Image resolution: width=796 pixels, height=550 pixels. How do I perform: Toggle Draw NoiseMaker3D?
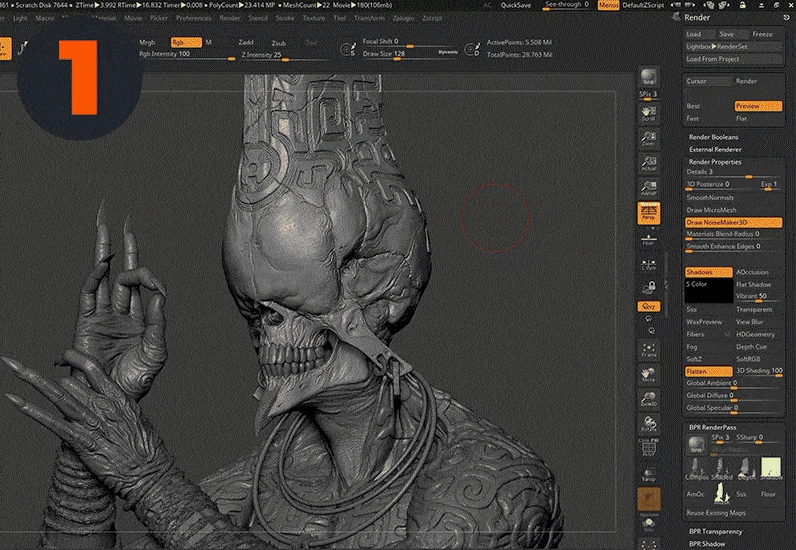tap(733, 222)
